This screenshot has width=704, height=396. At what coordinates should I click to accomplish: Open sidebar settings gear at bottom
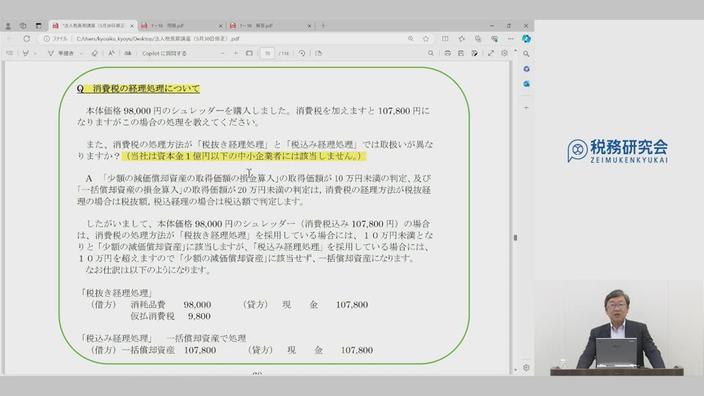point(526,367)
